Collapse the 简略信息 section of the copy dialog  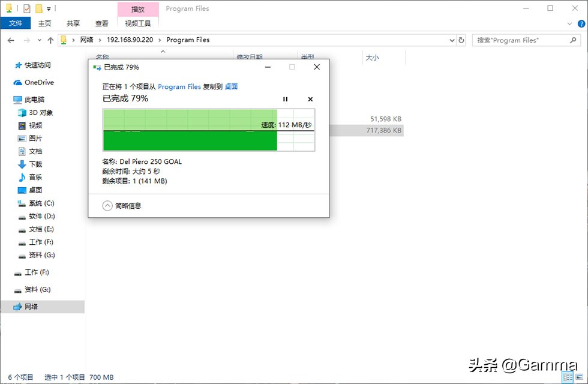(108, 205)
